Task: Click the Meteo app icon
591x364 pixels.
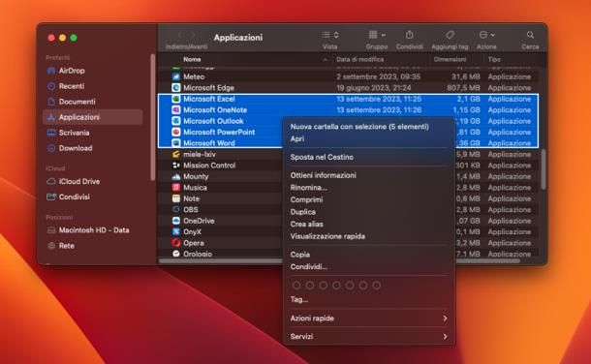Action: [176, 76]
